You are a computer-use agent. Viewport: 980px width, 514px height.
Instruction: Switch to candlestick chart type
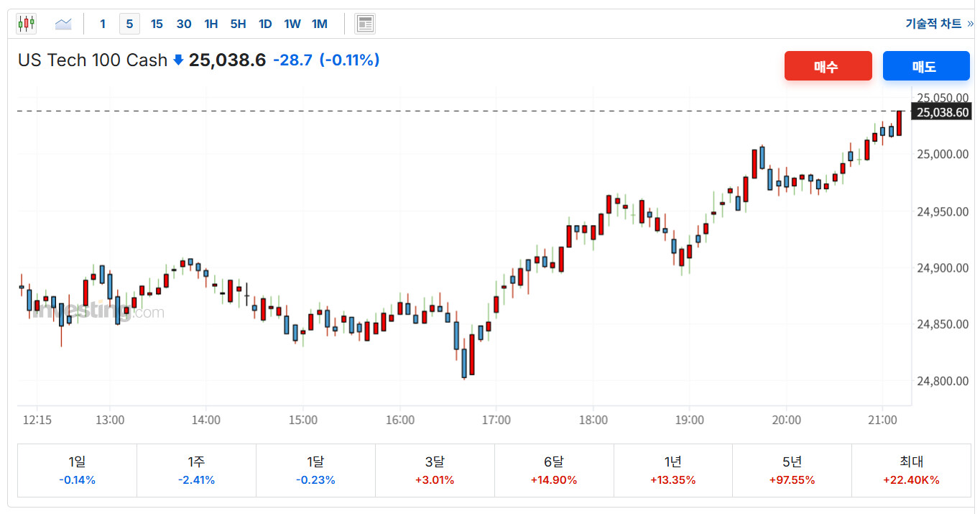point(27,24)
